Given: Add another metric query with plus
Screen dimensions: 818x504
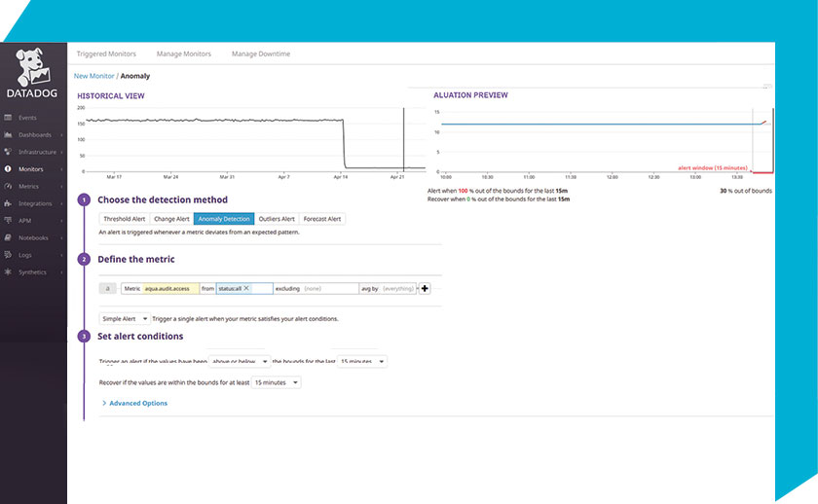Looking at the screenshot, I should coord(425,288).
